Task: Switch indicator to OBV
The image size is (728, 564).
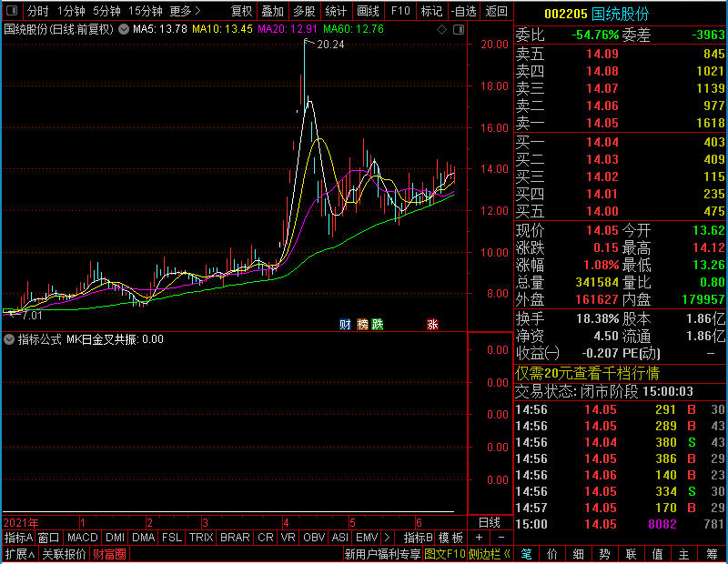Action: (x=314, y=538)
